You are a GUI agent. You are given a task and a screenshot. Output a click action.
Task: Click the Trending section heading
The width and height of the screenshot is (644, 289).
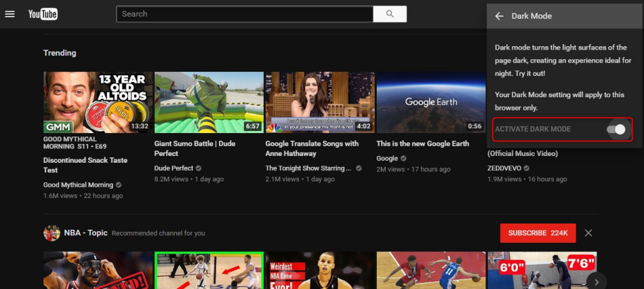pos(59,52)
